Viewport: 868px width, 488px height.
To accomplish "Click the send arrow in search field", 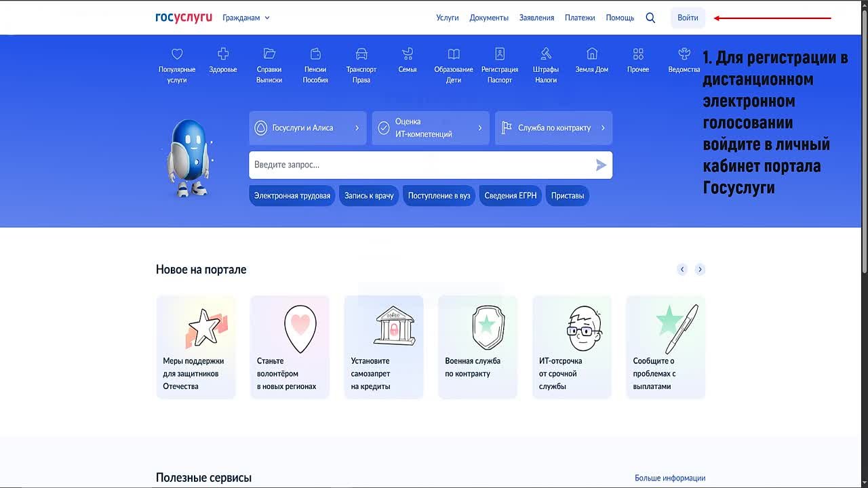I will click(x=601, y=165).
